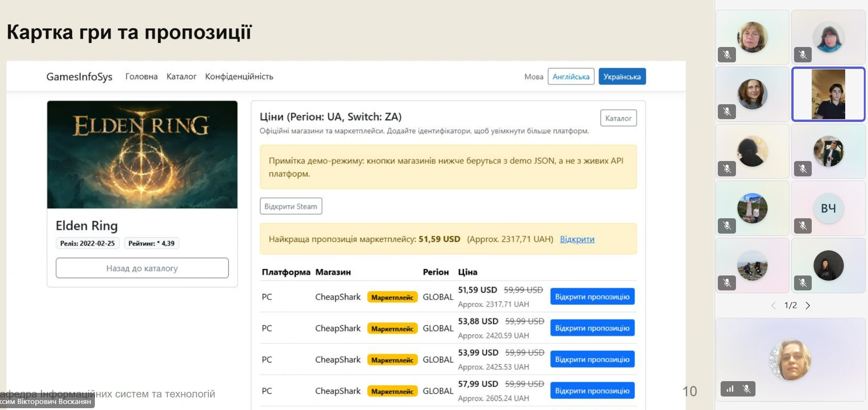The height and width of the screenshot is (410, 868).
Task: Click muted mic on monument photo participant tile
Action: (x=727, y=226)
